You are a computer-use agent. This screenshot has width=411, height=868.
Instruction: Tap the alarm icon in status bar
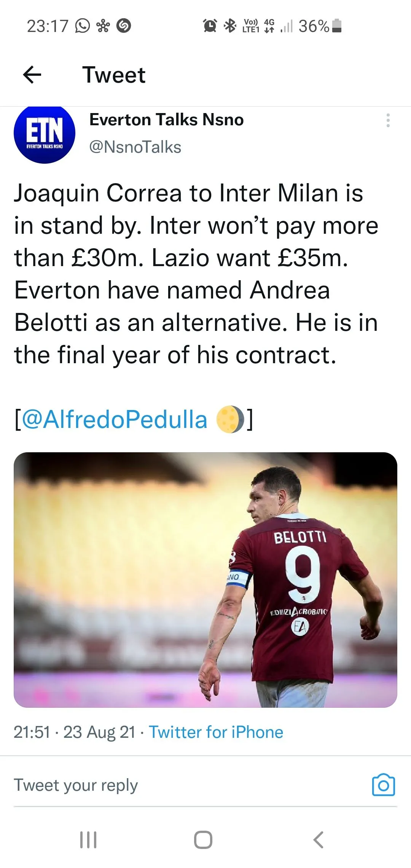tap(210, 26)
